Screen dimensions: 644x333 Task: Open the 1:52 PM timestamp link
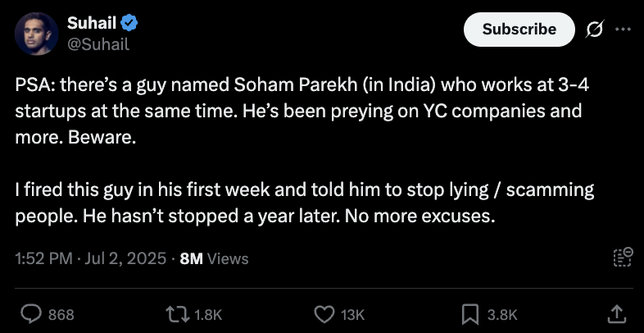[91, 258]
